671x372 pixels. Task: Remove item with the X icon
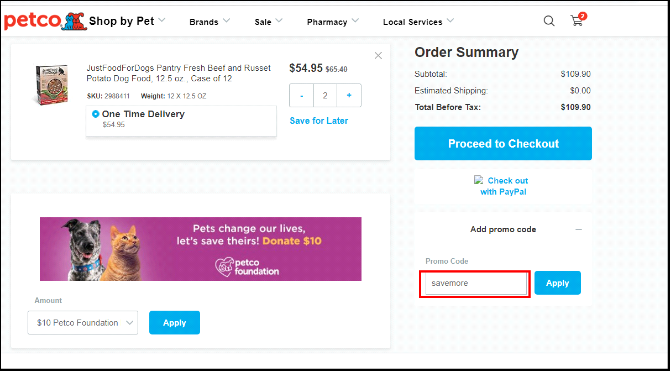378,56
